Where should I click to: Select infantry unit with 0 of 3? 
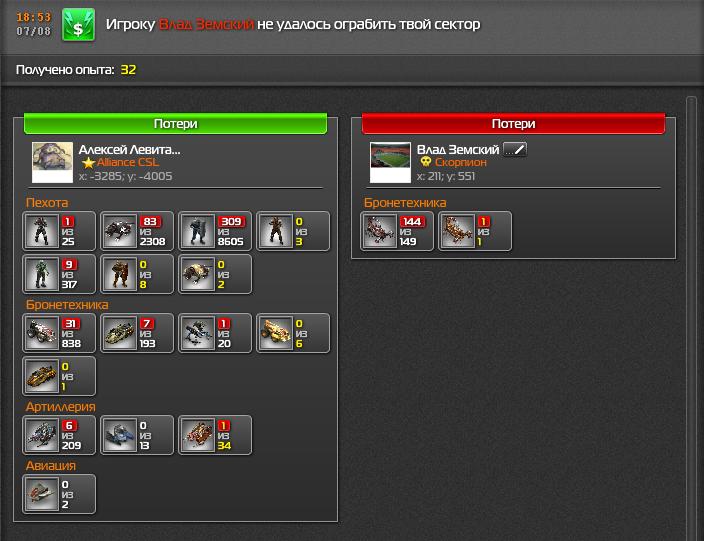coord(293,231)
